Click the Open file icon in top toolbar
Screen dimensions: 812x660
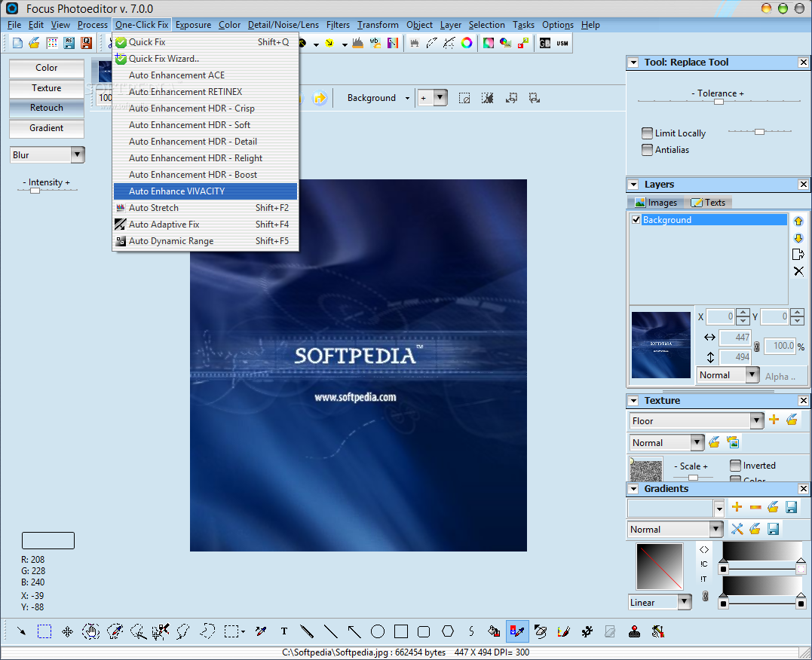34,43
